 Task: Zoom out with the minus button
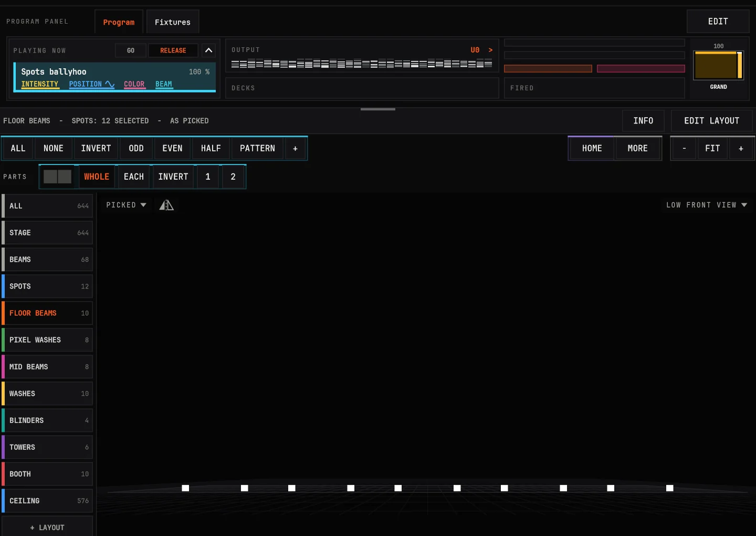(x=684, y=148)
